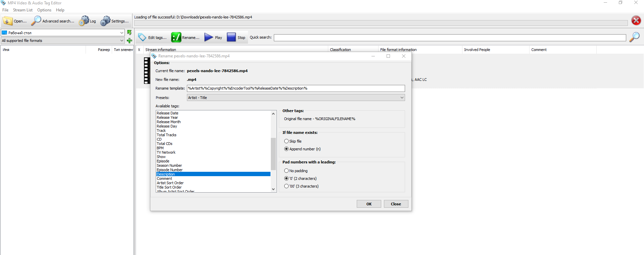This screenshot has height=255, width=644.
Task: Open the Options menu
Action: 44,10
